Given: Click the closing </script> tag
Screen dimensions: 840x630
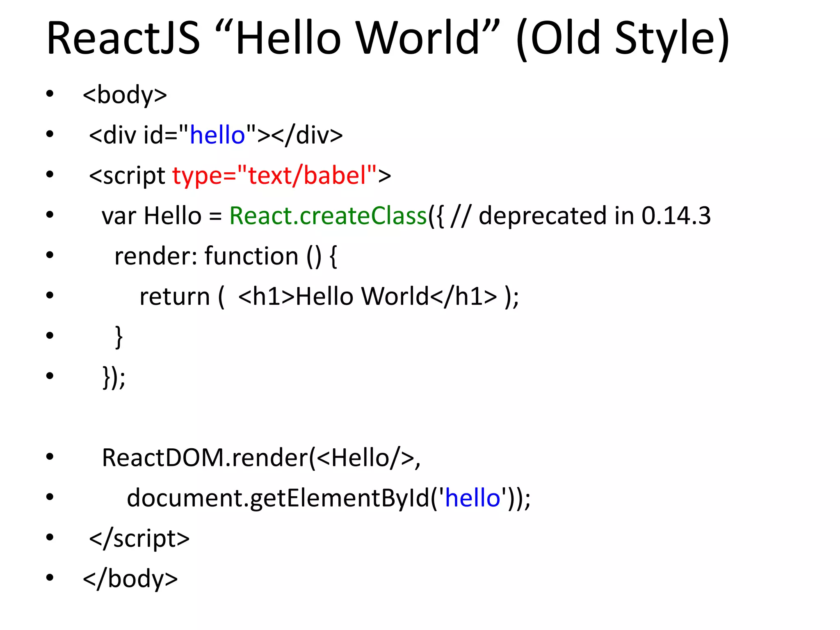Looking at the screenshot, I should click(139, 538).
